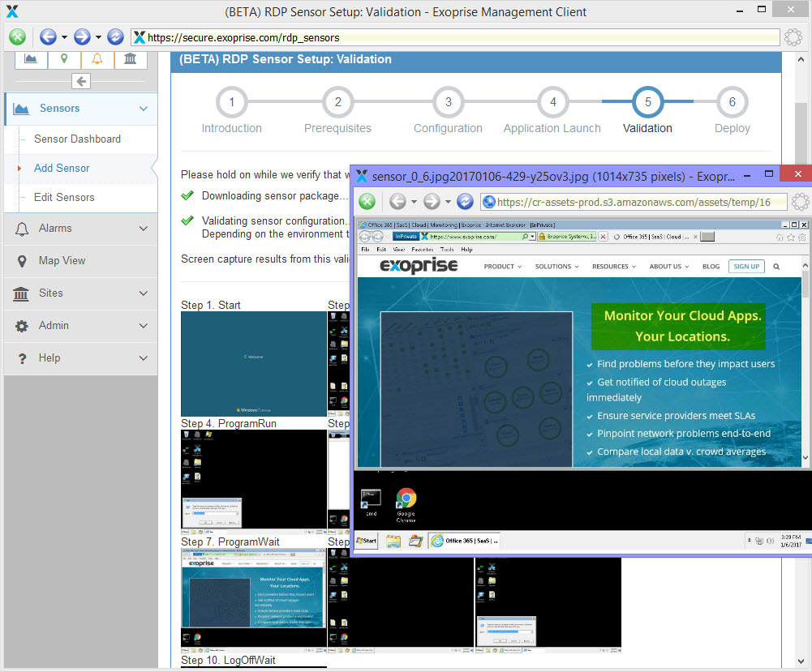Go forward using main window forward arrow

click(x=82, y=36)
